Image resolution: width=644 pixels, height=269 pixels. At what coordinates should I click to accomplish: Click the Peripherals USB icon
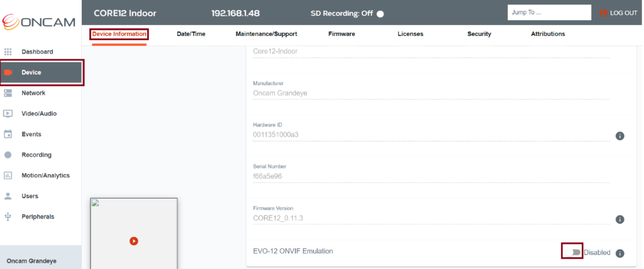tap(8, 216)
